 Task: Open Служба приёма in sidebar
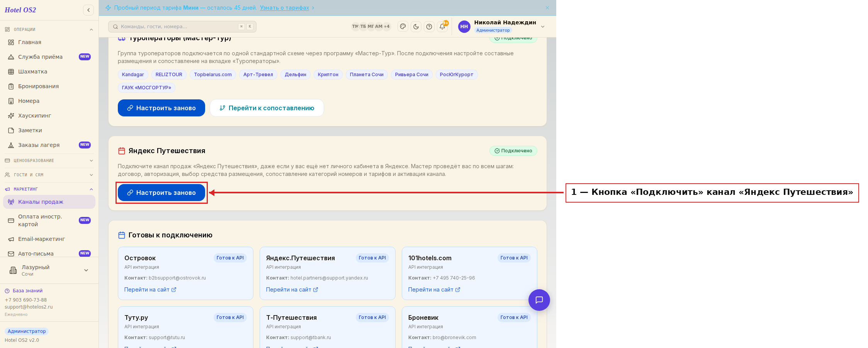(49, 57)
